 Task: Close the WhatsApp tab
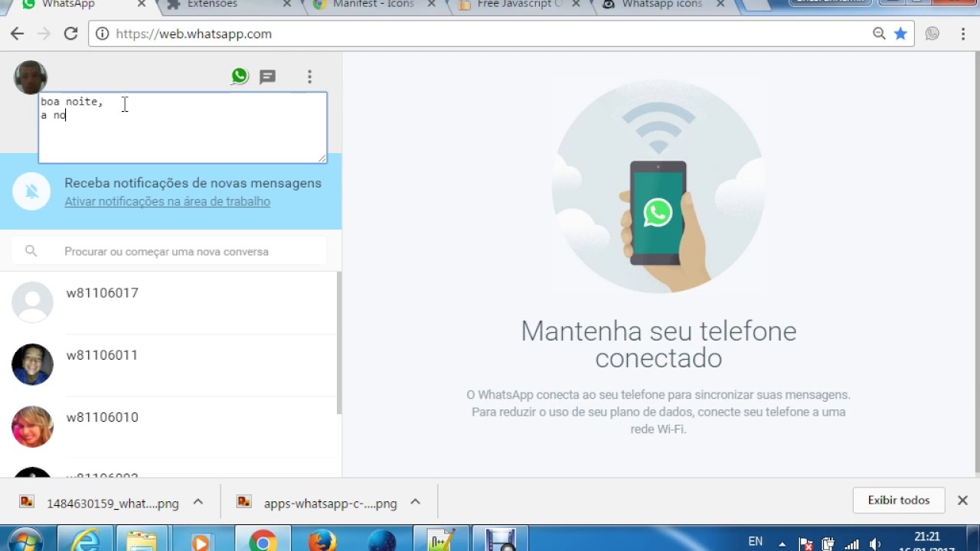pos(141,5)
